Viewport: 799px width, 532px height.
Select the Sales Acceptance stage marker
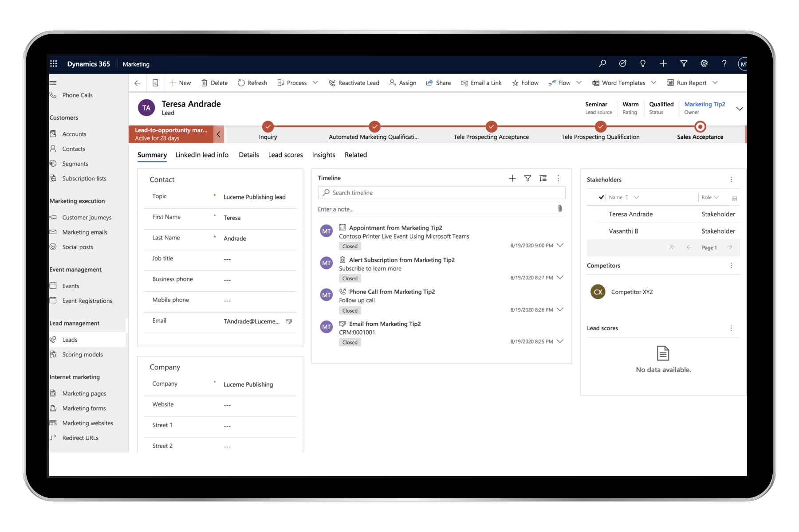pyautogui.click(x=700, y=127)
